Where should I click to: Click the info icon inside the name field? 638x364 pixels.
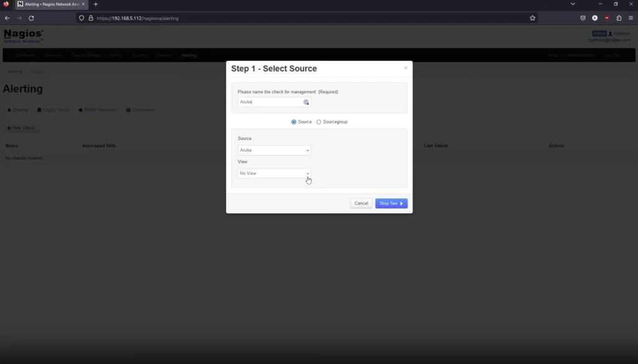(x=305, y=102)
